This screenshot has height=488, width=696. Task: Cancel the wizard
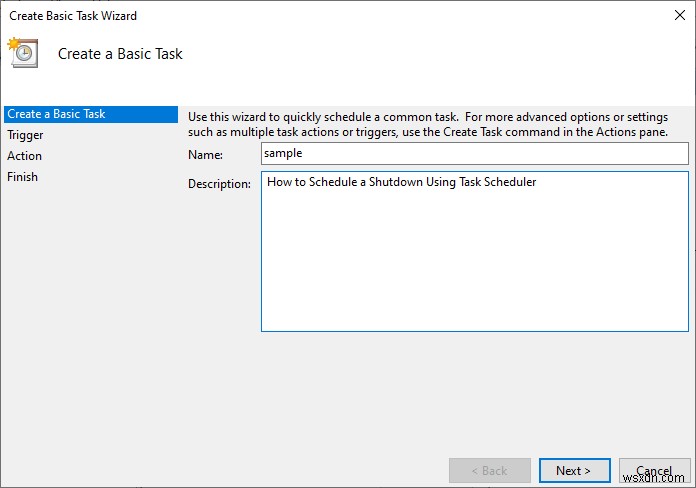654,470
